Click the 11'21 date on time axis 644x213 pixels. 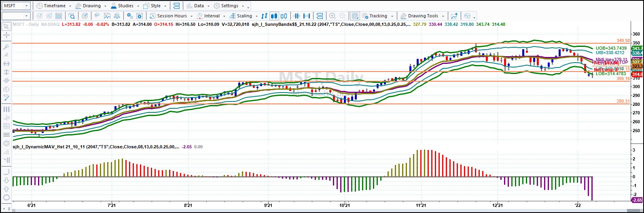(421, 206)
